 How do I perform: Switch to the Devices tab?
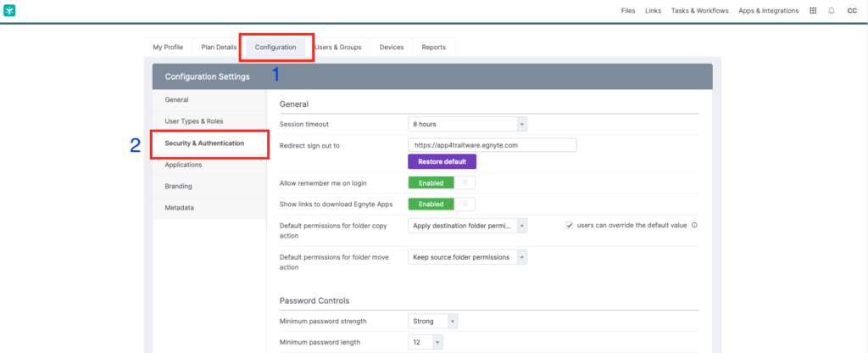[x=392, y=48]
